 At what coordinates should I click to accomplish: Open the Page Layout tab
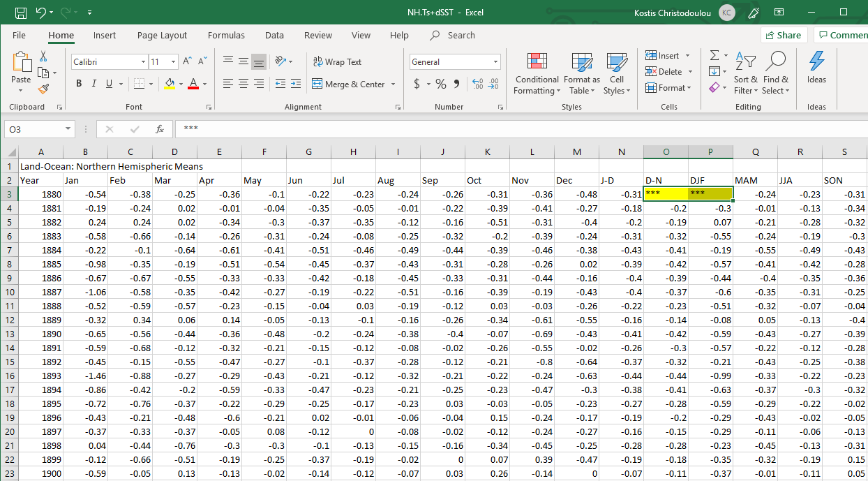[x=162, y=36]
